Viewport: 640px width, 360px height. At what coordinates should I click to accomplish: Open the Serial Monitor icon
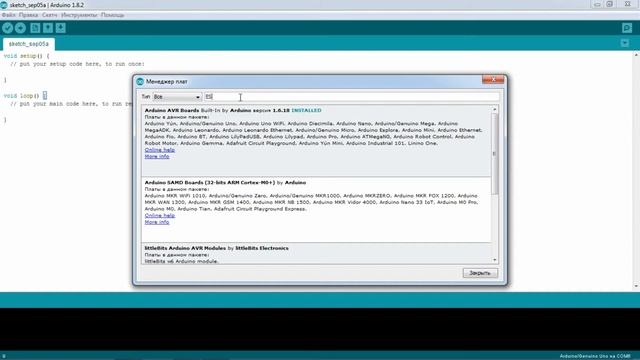[x=627, y=28]
